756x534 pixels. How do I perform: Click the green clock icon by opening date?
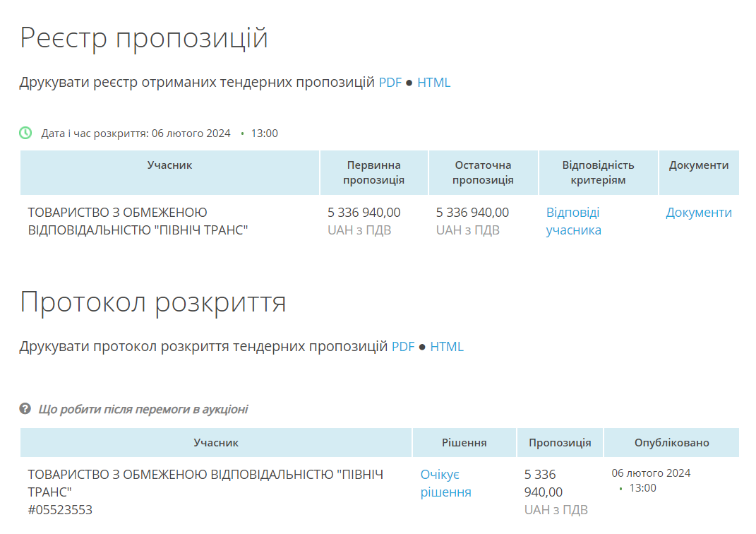click(x=25, y=133)
